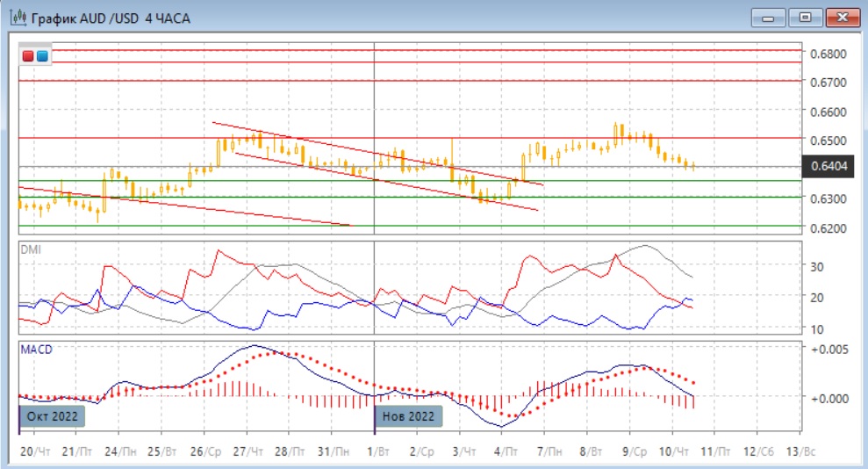Click the 30 level on DMI scale

818,266
